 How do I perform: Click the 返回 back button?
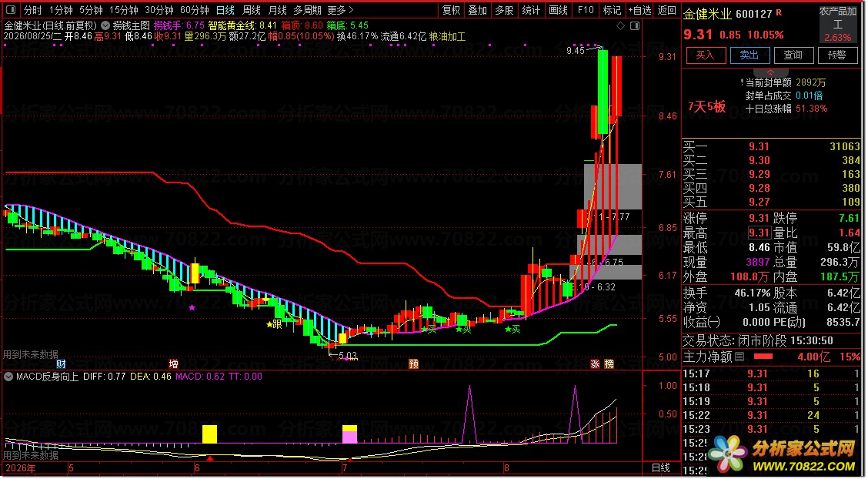point(666,10)
